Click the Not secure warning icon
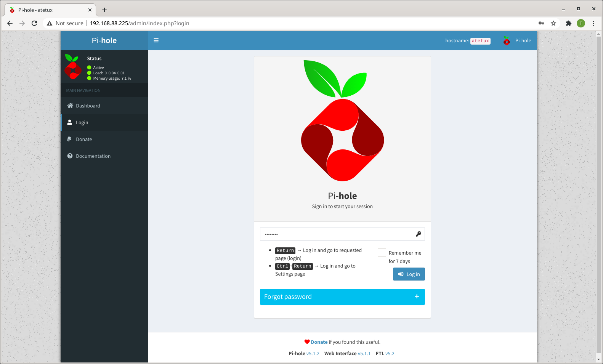603x364 pixels. tap(50, 23)
